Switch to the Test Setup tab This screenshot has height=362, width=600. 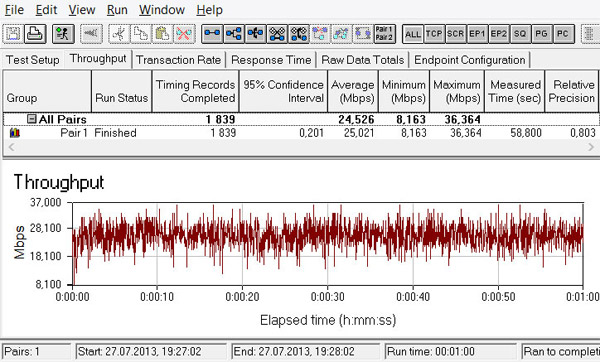[33, 60]
